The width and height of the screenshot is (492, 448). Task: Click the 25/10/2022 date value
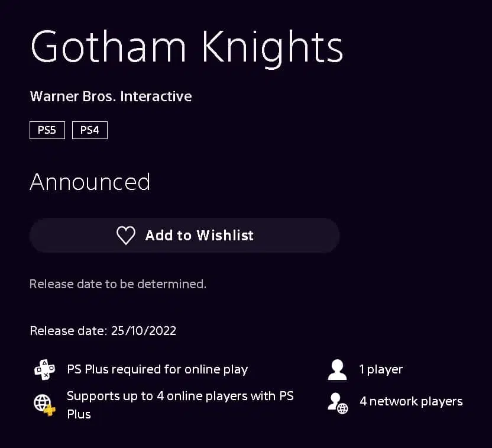pyautogui.click(x=143, y=331)
